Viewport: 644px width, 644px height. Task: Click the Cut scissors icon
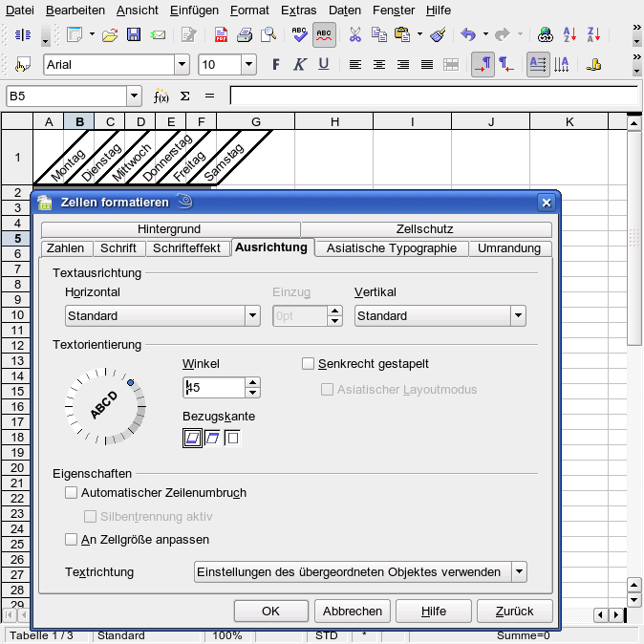tap(354, 35)
